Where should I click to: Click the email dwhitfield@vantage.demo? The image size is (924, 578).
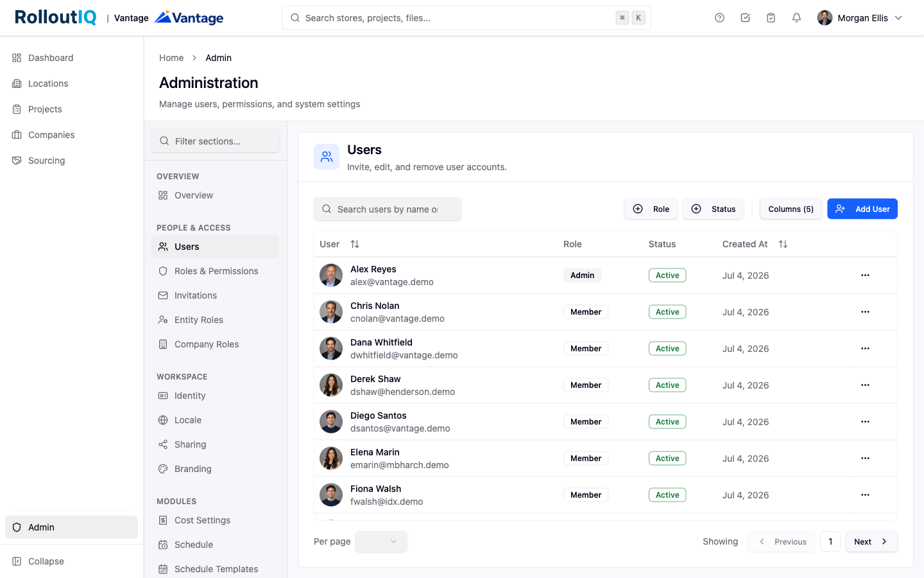point(404,355)
